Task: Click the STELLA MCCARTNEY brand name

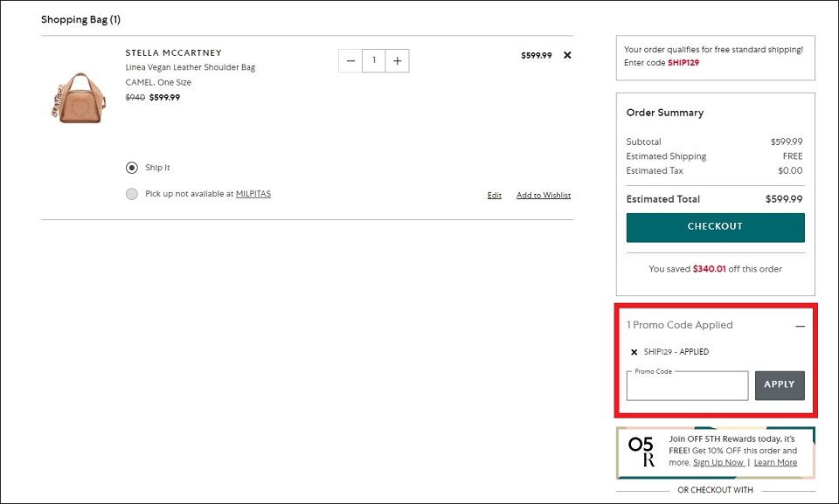Action: click(173, 53)
